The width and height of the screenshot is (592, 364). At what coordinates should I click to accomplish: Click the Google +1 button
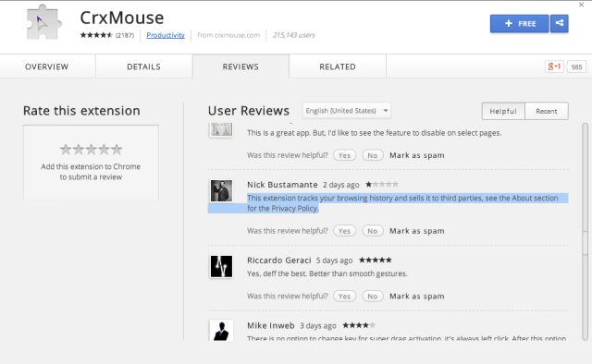(x=554, y=67)
